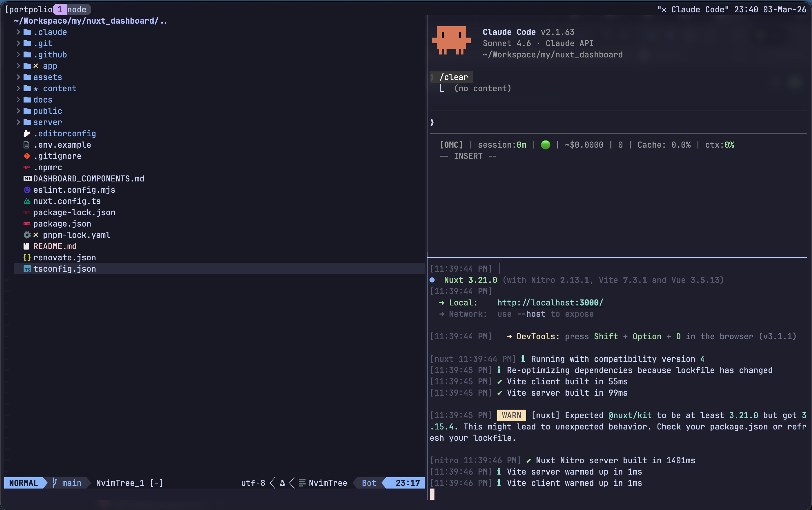Click the git branch icon in the statusline
812x510 pixels.
pyautogui.click(x=54, y=483)
